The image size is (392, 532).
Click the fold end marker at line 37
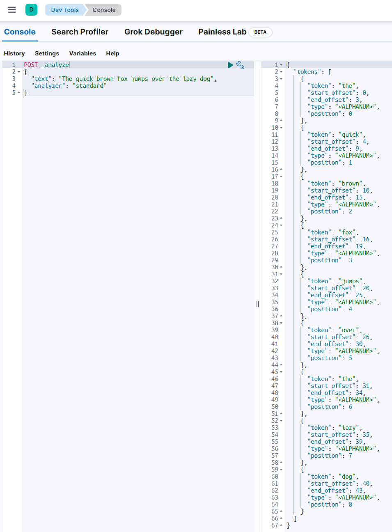[x=281, y=316]
